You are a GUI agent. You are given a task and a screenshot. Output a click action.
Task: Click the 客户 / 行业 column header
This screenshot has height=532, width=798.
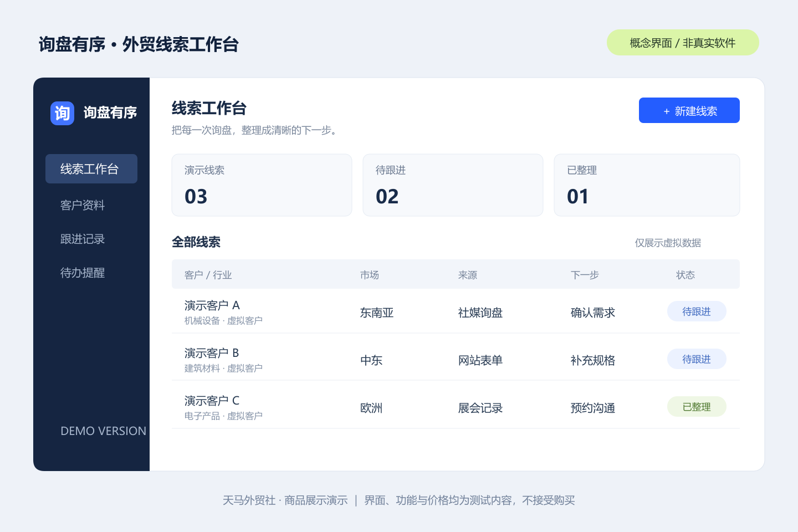coord(208,275)
